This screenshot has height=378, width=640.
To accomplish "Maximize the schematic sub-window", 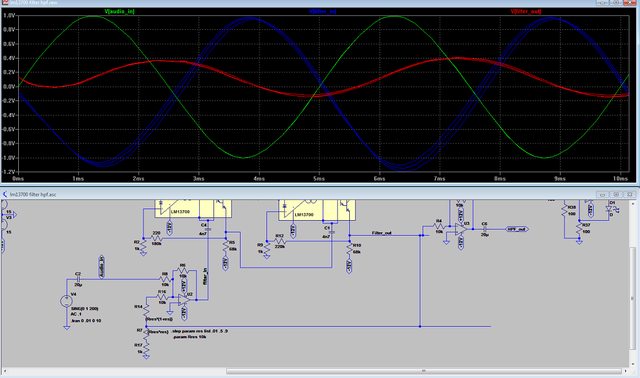I will [617, 194].
